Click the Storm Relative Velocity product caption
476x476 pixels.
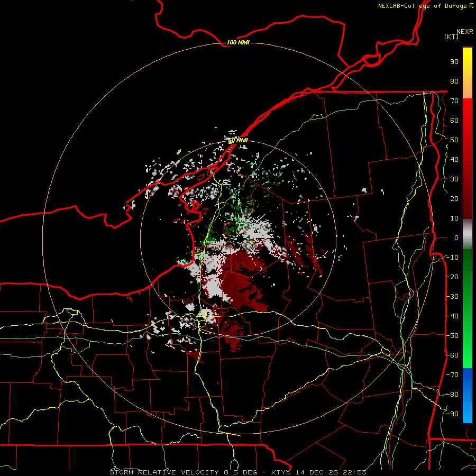click(237, 472)
